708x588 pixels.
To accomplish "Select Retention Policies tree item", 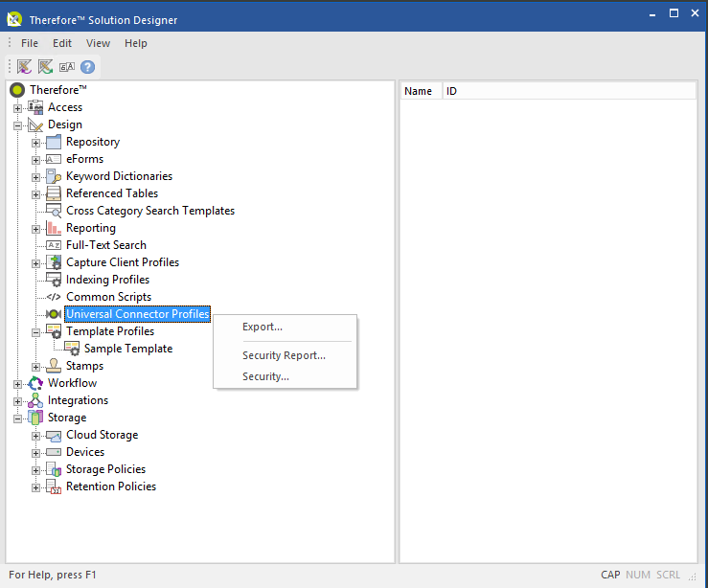I will (110, 486).
